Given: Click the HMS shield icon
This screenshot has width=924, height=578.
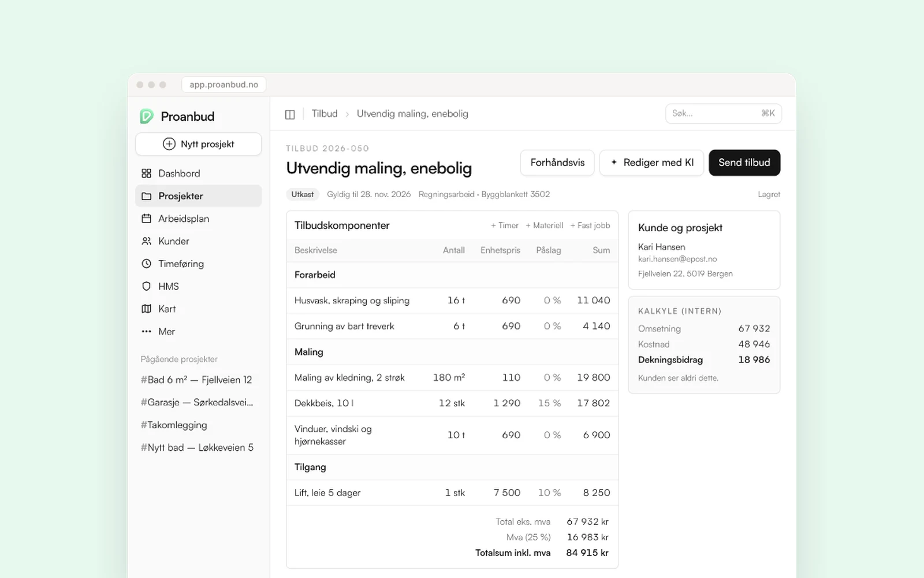Looking at the screenshot, I should click(146, 286).
